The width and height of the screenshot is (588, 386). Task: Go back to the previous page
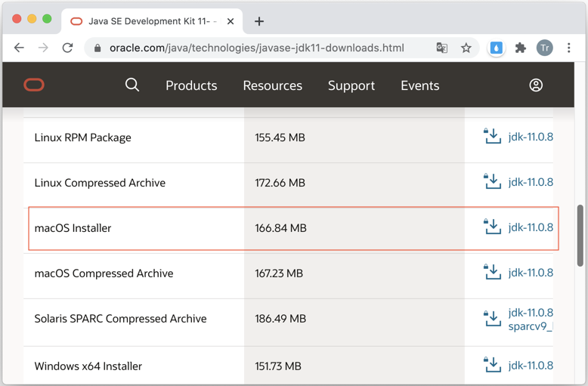point(19,48)
